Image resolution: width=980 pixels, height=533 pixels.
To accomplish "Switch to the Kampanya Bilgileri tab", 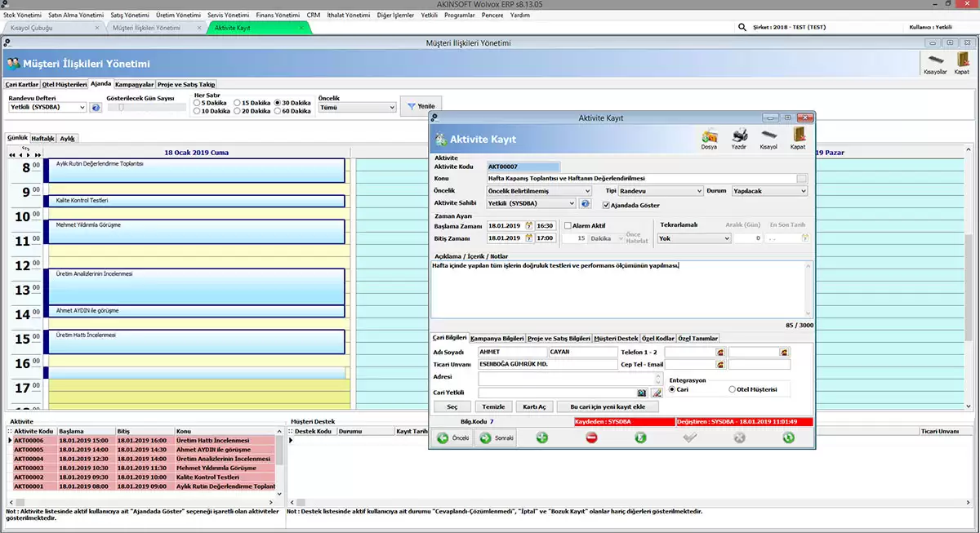I will coord(497,338).
